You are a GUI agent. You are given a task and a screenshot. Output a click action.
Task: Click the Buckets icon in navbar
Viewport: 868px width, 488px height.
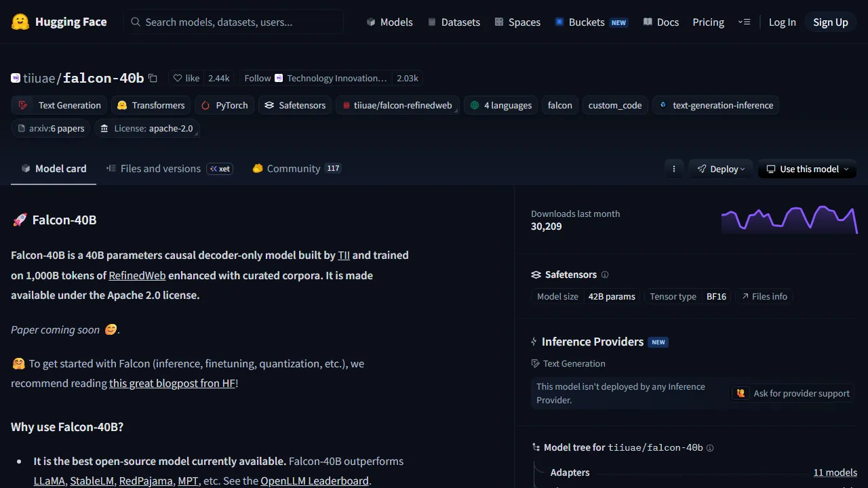coord(559,22)
